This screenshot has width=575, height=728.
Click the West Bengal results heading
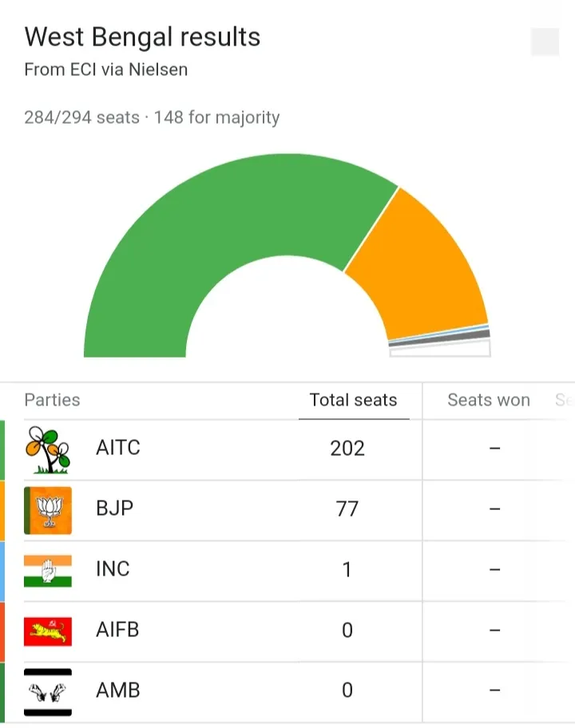(142, 38)
